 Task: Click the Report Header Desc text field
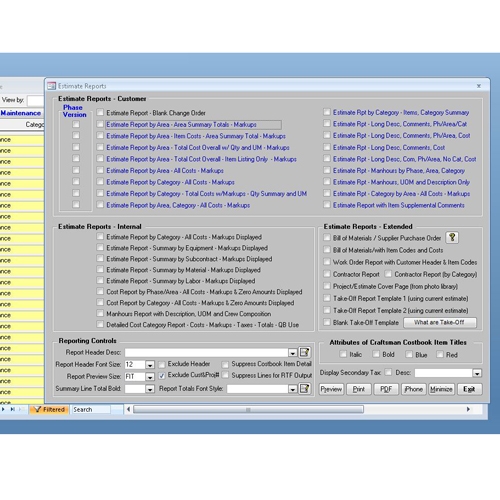[206, 353]
